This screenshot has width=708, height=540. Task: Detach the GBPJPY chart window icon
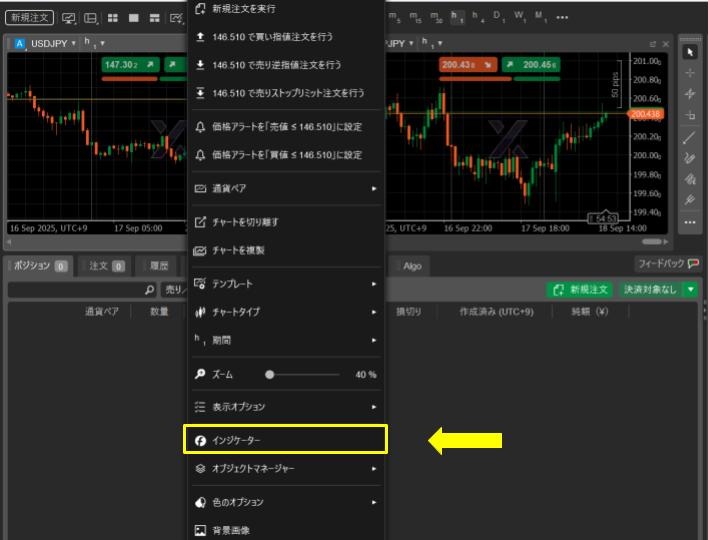pos(653,44)
